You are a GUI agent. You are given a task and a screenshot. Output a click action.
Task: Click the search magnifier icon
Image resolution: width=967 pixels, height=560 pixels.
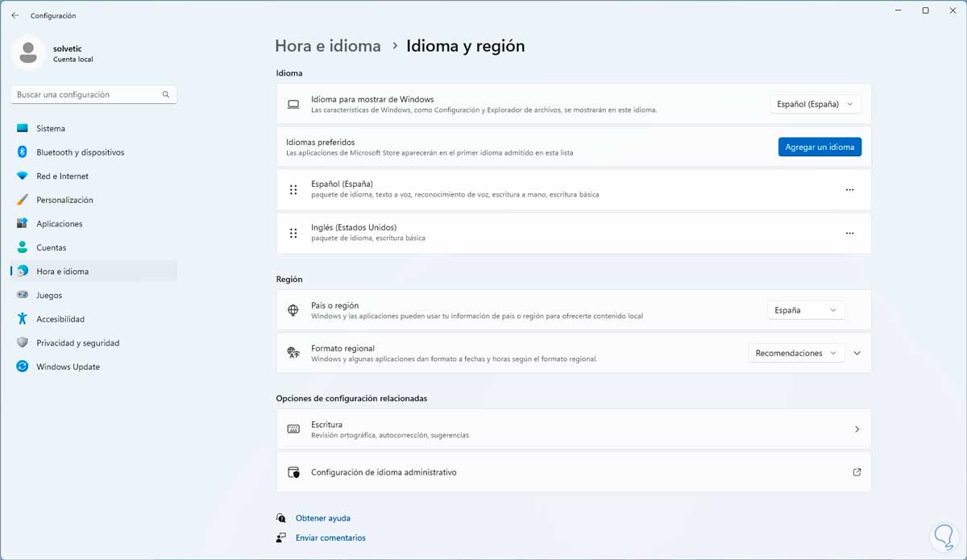click(x=166, y=94)
